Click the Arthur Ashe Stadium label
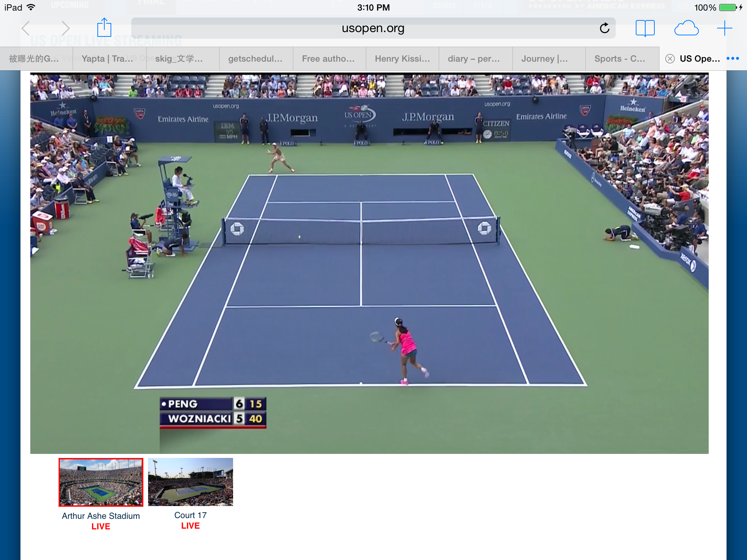This screenshot has height=560, width=747. pyautogui.click(x=101, y=516)
